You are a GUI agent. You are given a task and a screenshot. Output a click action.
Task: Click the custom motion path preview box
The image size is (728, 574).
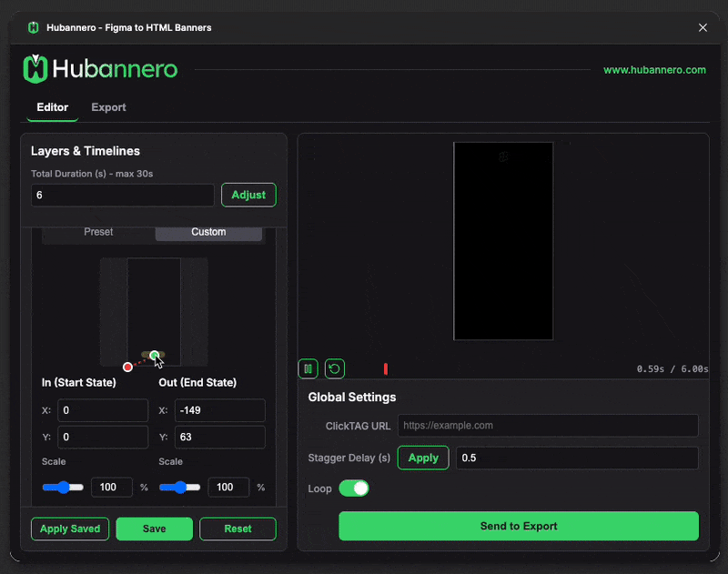[x=154, y=312]
